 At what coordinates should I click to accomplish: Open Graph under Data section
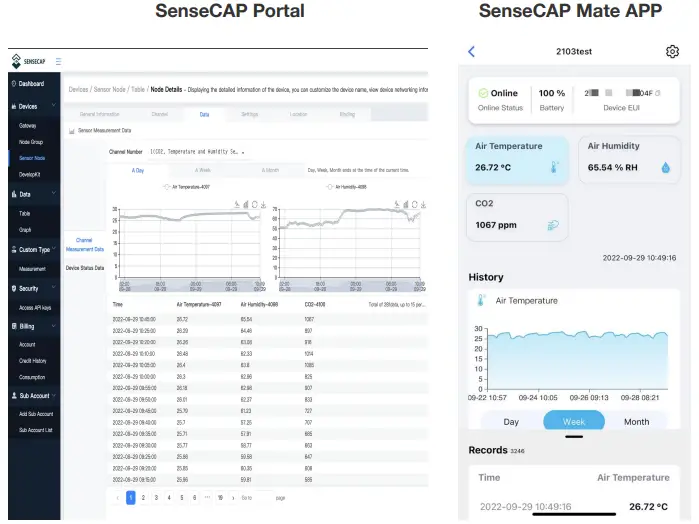coord(25,230)
